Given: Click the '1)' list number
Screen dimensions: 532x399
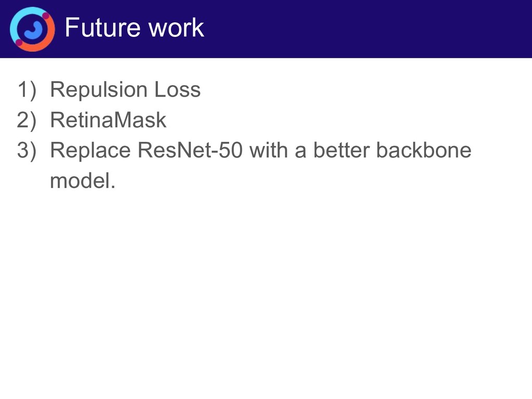Looking at the screenshot, I should pyautogui.click(x=27, y=90).
